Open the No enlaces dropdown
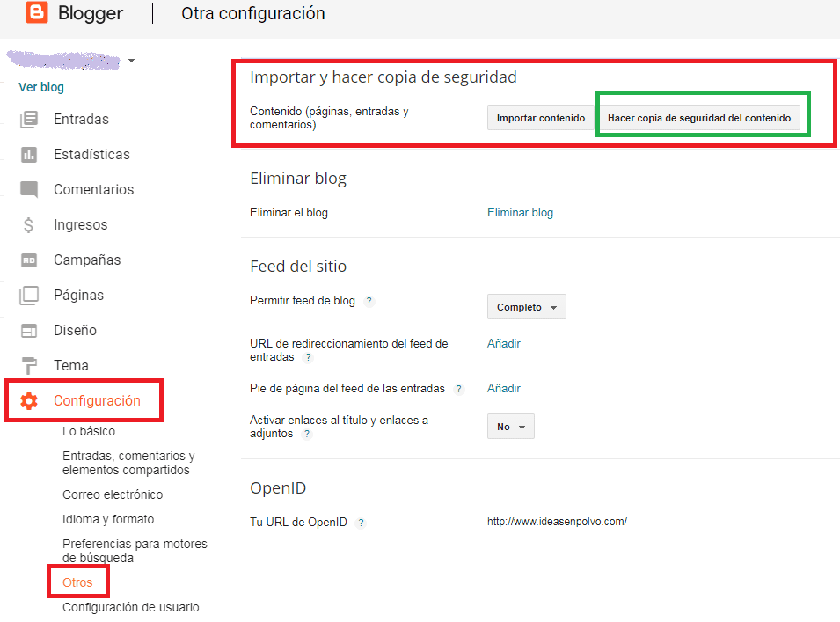The image size is (840, 622). (x=510, y=427)
